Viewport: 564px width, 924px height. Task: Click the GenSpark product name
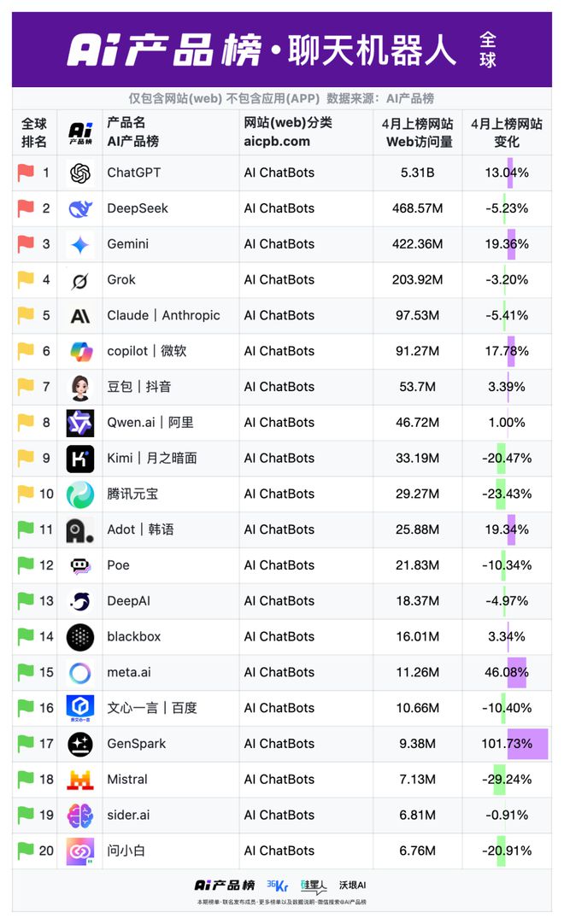coord(136,744)
